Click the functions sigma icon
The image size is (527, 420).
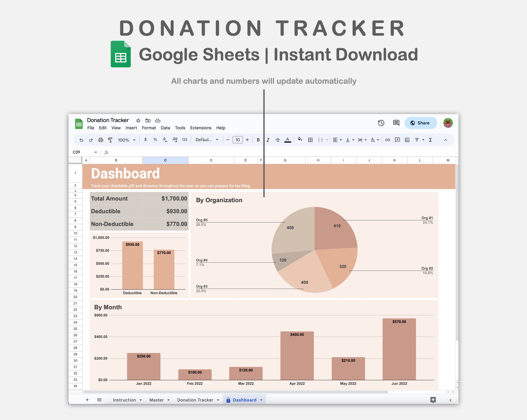[x=430, y=140]
